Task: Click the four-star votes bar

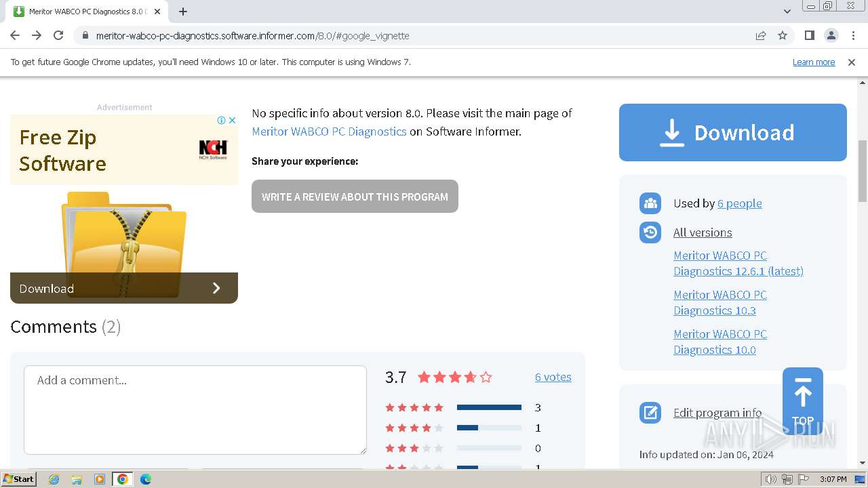Action: coord(489,428)
